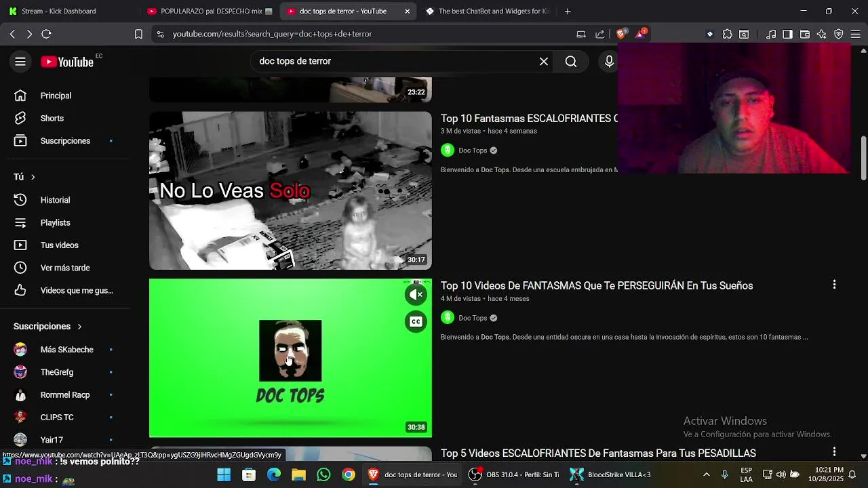Open options for Top 5 PESADILLAS video
The width and height of the screenshot is (868, 488).
click(834, 451)
